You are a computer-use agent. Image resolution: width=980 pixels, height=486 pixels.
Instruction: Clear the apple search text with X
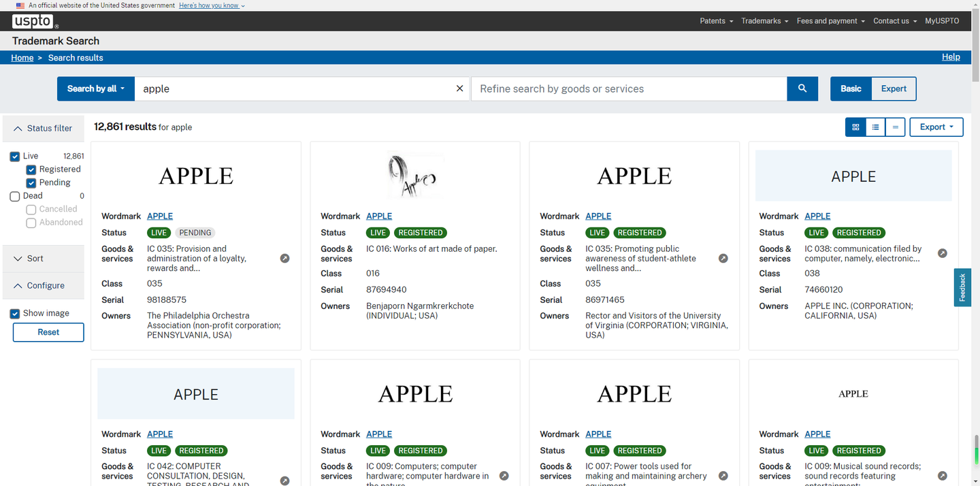459,88
